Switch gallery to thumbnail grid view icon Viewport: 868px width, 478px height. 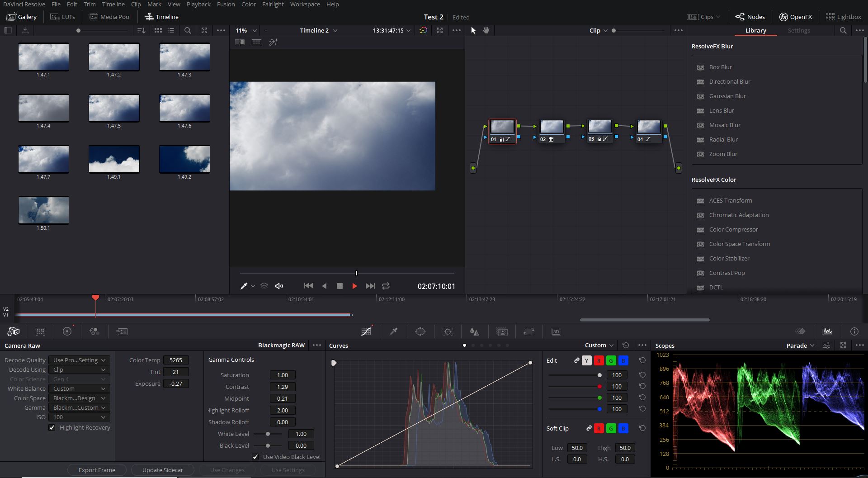point(158,30)
